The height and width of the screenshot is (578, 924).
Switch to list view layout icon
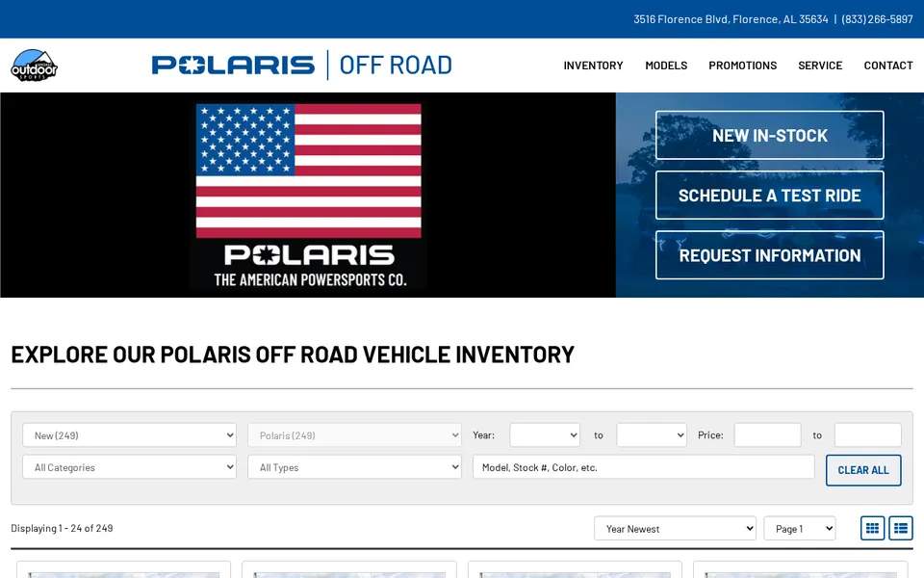coord(901,528)
